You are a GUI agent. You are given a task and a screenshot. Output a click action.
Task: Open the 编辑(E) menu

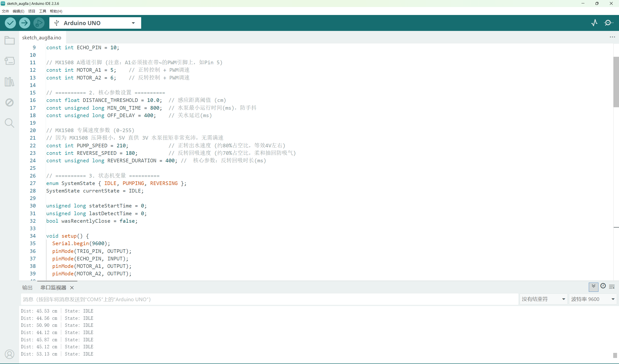(18, 11)
